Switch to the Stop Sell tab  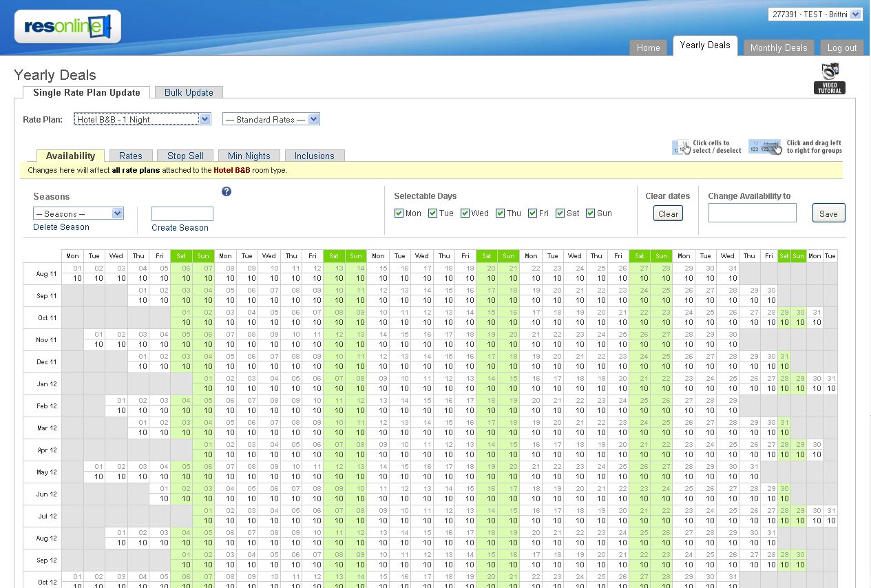(185, 156)
